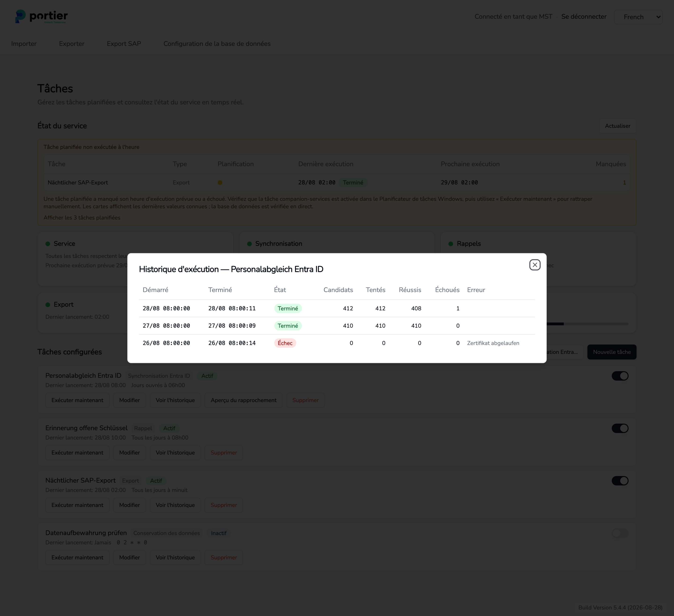This screenshot has height=616, width=674.
Task: Click the 'Tâches' page heading
Action: click(55, 89)
